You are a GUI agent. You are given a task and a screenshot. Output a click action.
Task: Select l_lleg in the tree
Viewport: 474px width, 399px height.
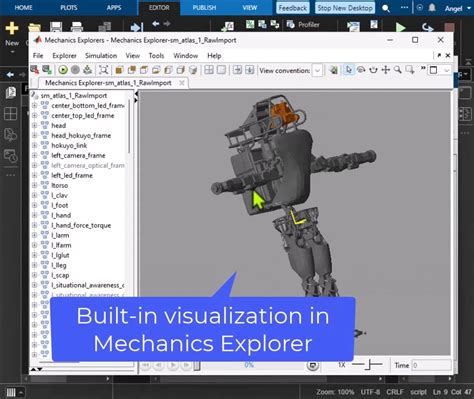click(x=59, y=265)
